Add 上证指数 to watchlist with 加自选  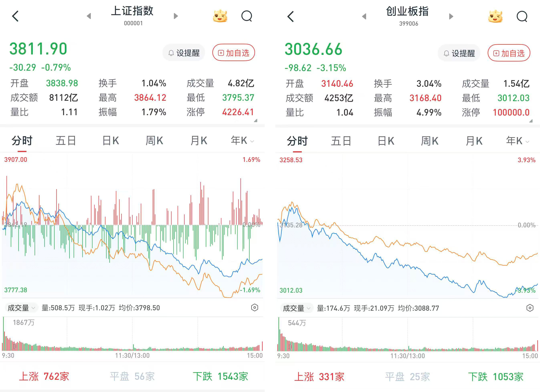[x=234, y=52]
